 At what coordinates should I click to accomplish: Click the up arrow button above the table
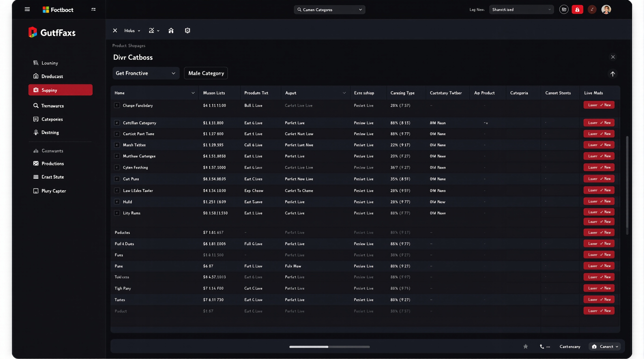tap(612, 74)
